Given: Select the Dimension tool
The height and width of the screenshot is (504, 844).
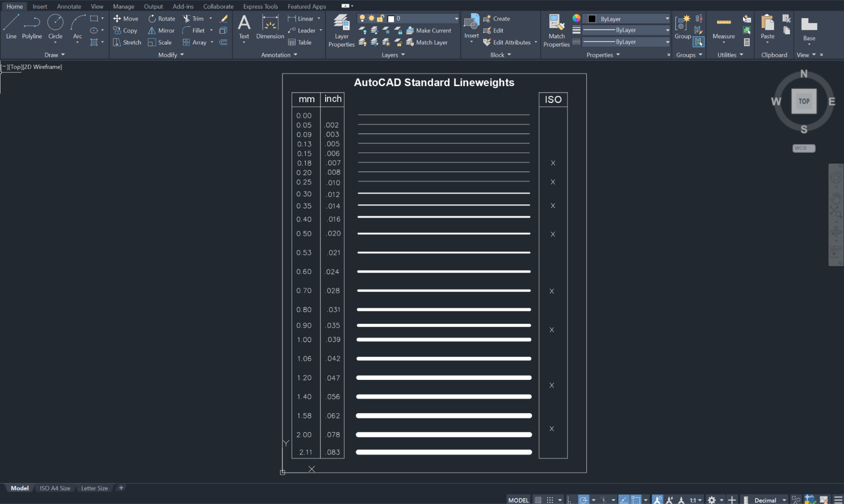Looking at the screenshot, I should pos(270,27).
